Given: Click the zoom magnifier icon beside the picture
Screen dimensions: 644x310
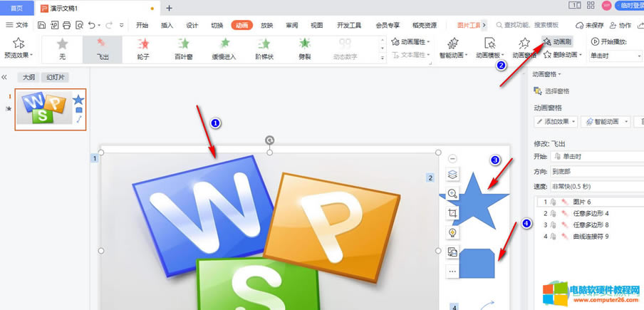Looking at the screenshot, I should click(452, 194).
